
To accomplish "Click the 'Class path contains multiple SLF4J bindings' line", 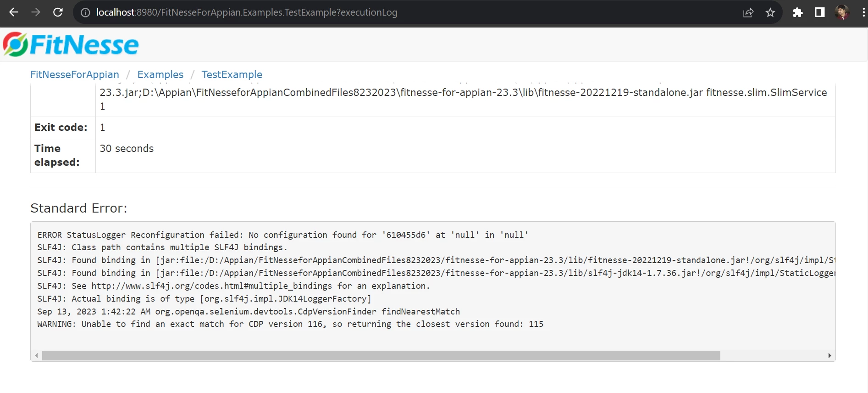I will coord(162,247).
